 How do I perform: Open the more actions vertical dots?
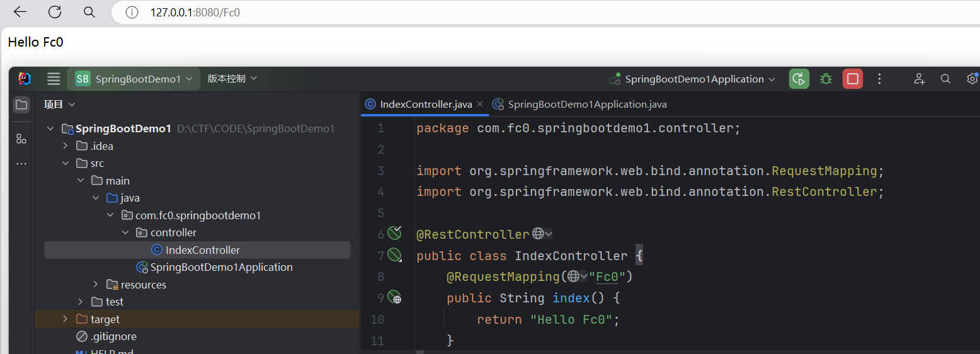click(880, 79)
